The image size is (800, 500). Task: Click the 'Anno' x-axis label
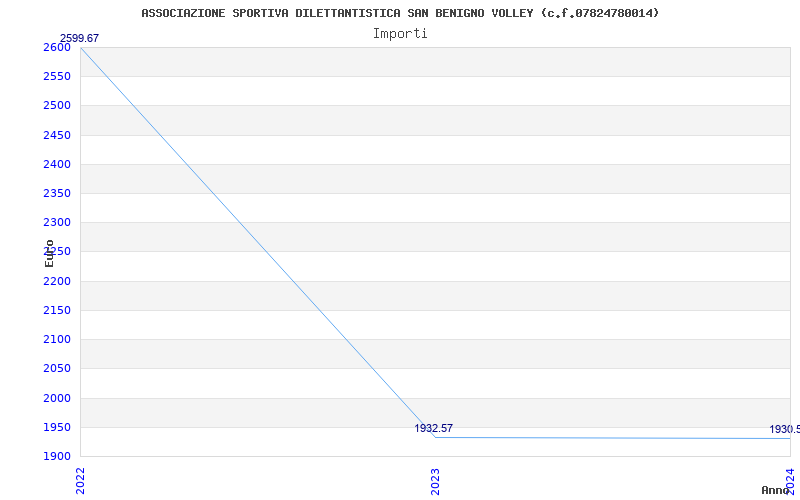click(x=776, y=490)
